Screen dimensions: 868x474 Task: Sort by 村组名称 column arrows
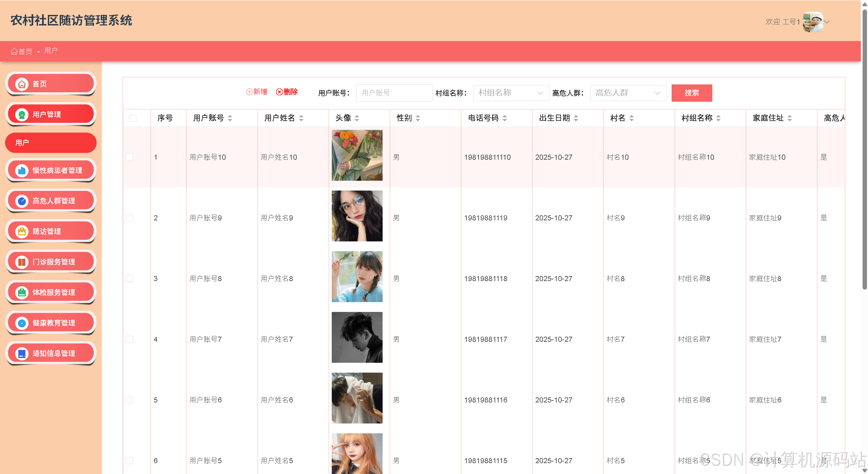pos(718,118)
